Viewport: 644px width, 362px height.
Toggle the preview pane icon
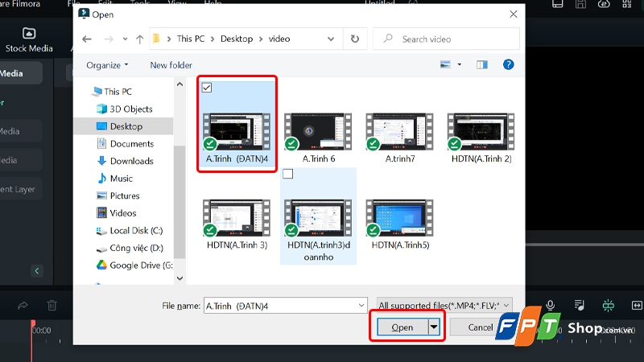coord(481,65)
